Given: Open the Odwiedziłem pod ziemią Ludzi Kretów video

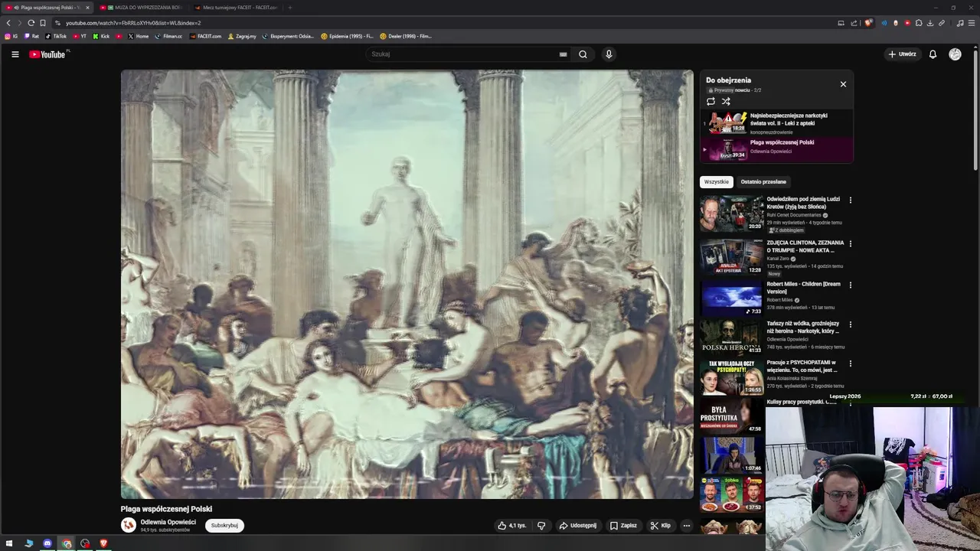Looking at the screenshot, I should [803, 203].
